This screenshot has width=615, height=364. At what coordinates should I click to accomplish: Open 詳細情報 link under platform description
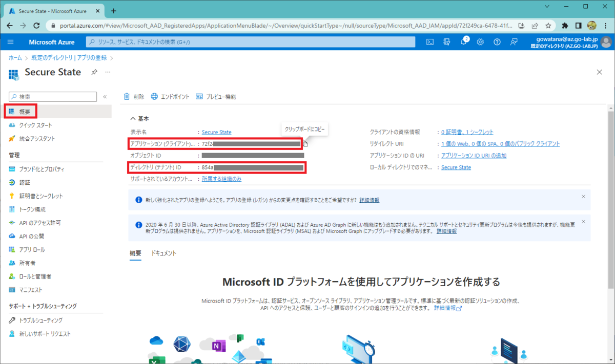tap(448, 308)
